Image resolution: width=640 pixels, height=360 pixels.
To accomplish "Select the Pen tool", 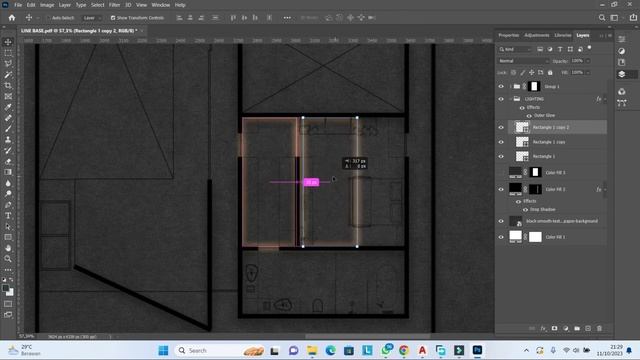I will (8, 204).
